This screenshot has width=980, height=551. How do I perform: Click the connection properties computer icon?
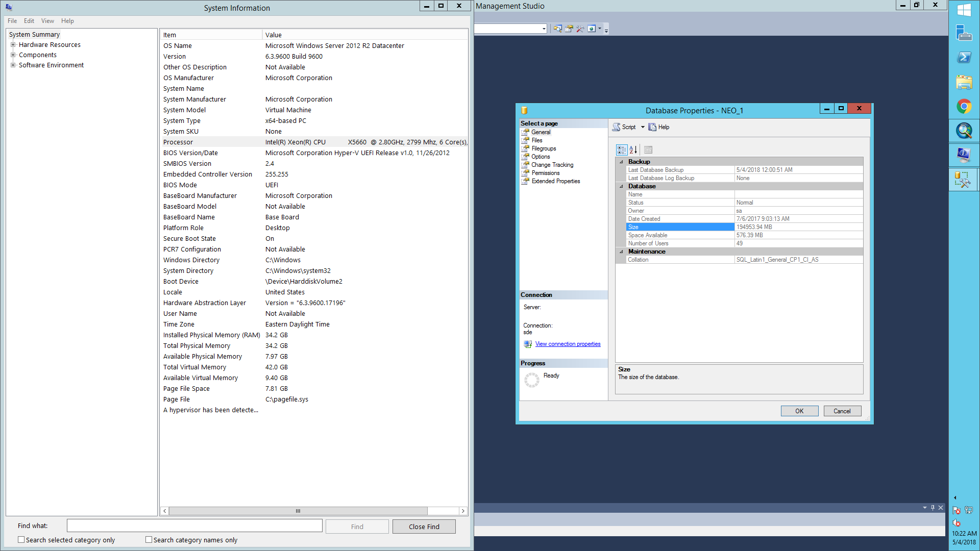(x=528, y=344)
